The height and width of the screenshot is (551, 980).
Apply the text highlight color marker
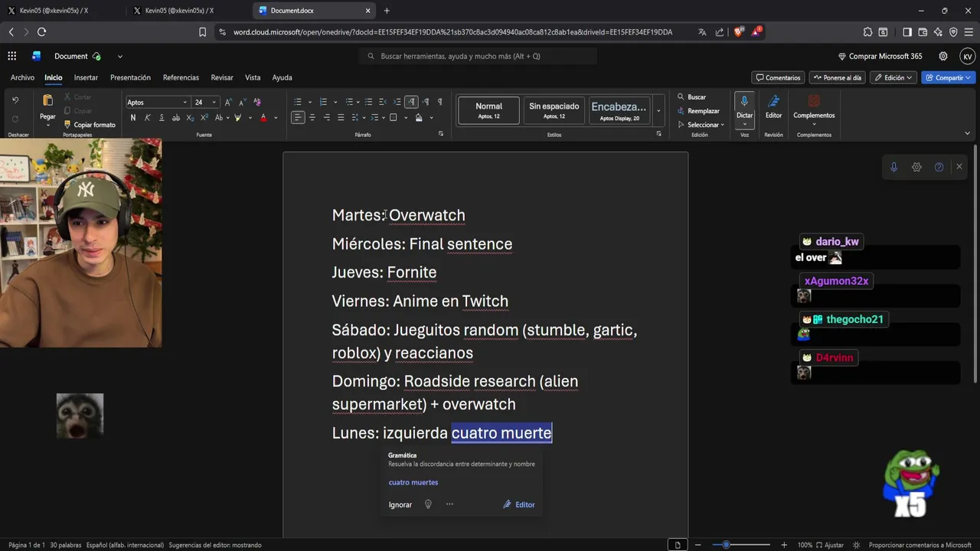pos(237,118)
